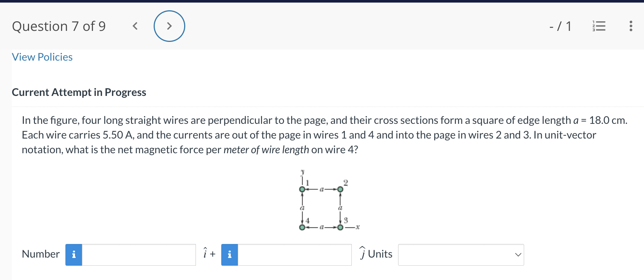
Task: Click inside the Number answer field
Action: point(139,254)
